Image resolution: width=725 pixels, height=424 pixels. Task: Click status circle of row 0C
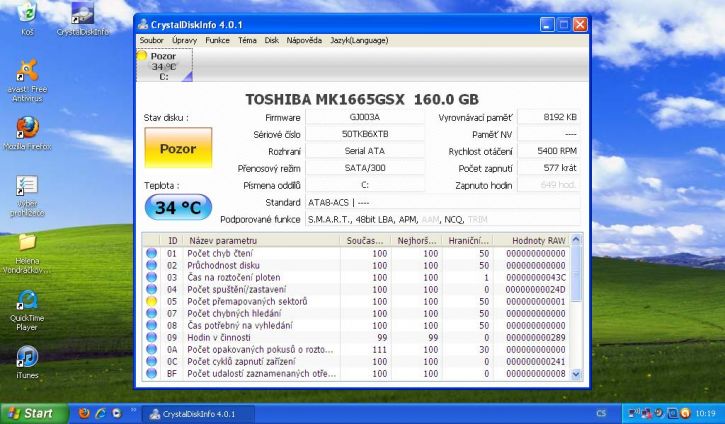coord(151,362)
